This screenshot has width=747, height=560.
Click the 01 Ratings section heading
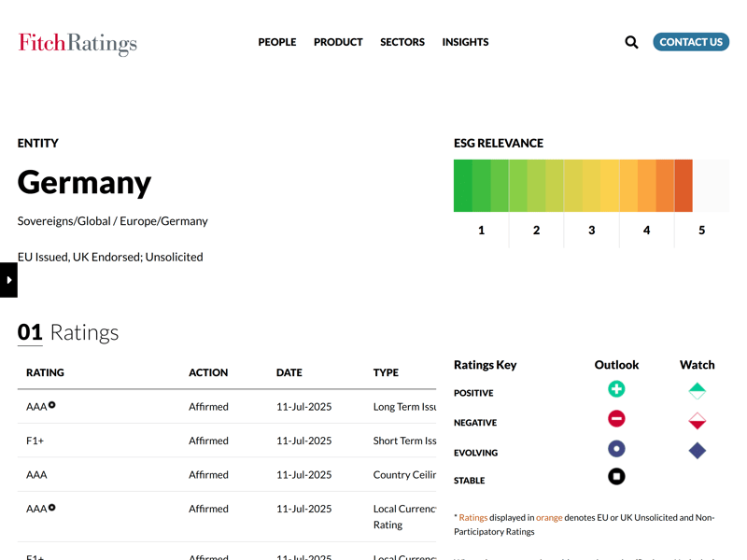click(68, 332)
